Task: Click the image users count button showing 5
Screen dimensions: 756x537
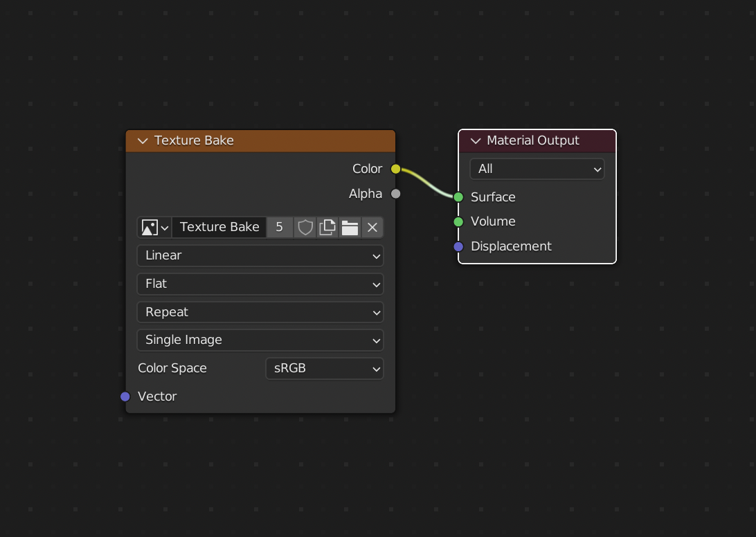Action: [280, 227]
